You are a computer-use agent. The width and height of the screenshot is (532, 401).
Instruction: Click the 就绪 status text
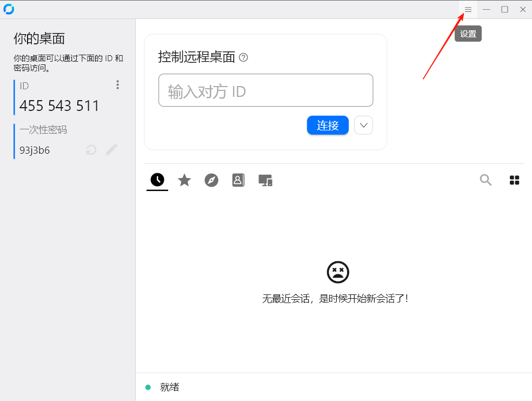(x=169, y=387)
